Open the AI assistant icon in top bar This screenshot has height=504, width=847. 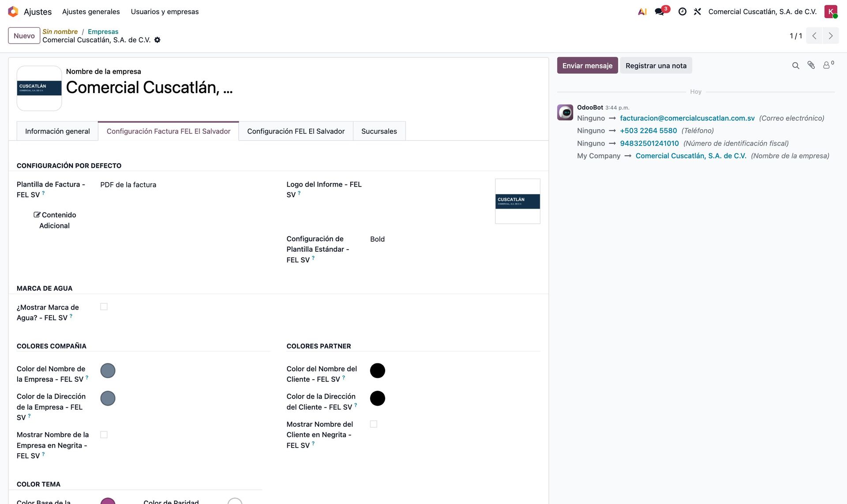pyautogui.click(x=642, y=12)
